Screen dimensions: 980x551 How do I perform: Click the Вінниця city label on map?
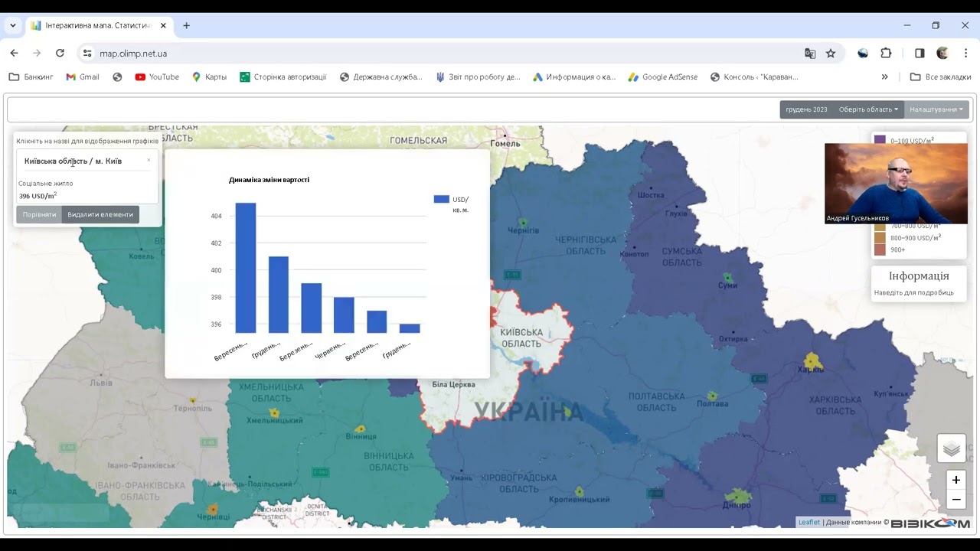coord(361,436)
